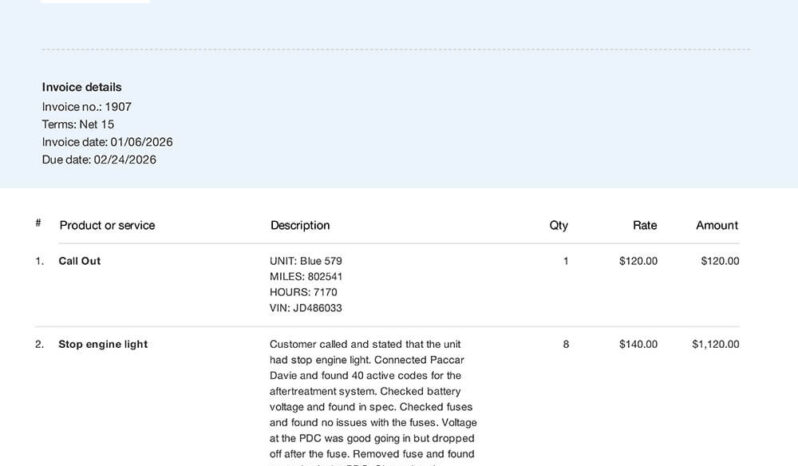Select the "Stop engine light" line item

tap(103, 344)
